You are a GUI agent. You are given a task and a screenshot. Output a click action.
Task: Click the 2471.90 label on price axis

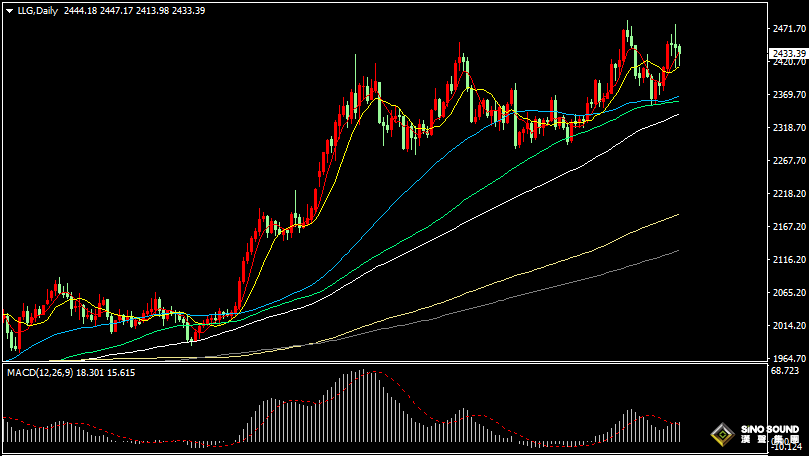(x=789, y=31)
